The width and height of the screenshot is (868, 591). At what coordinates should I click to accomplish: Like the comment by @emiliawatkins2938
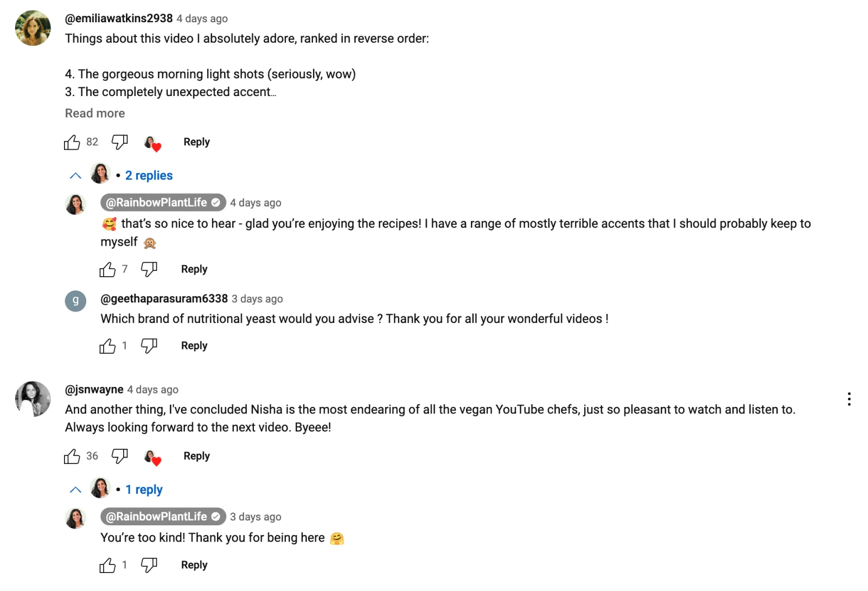pos(72,142)
